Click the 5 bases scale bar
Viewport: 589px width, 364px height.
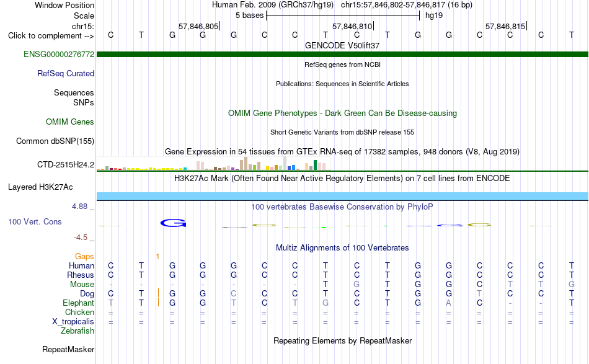(x=343, y=16)
